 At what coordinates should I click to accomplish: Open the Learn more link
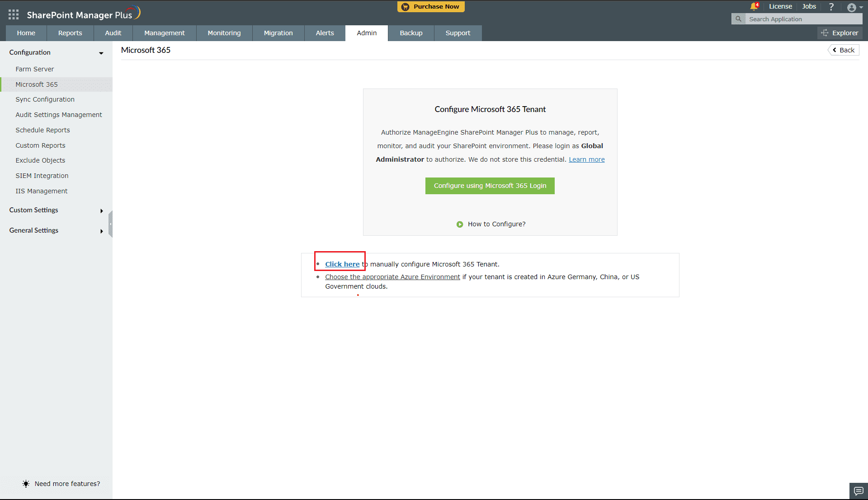(x=586, y=159)
